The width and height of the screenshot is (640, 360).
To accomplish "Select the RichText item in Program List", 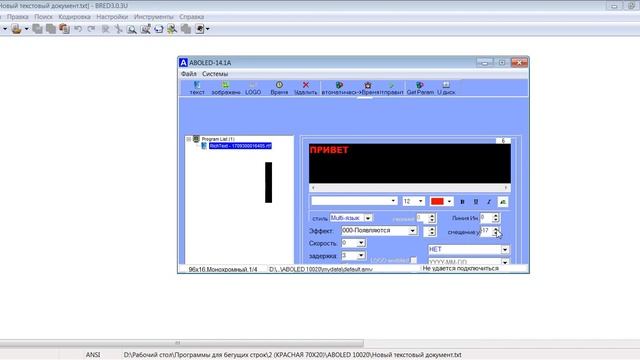I will pyautogui.click(x=240, y=146).
